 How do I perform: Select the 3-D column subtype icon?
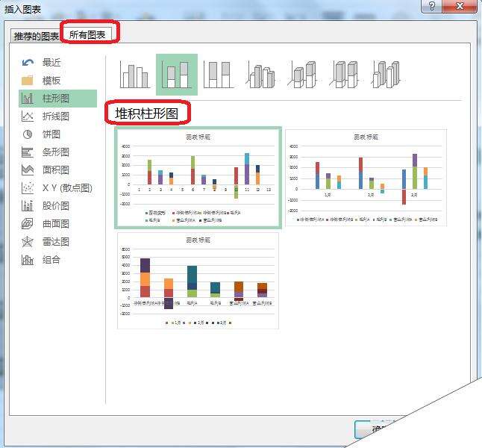click(387, 75)
